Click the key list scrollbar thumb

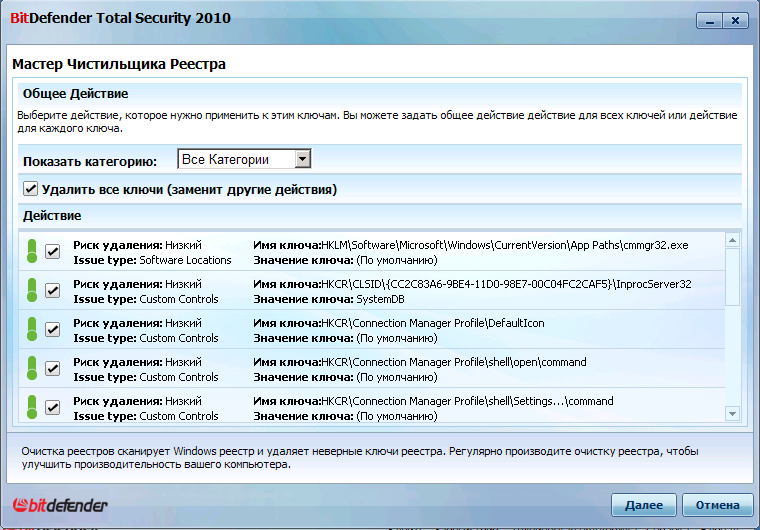(732, 277)
